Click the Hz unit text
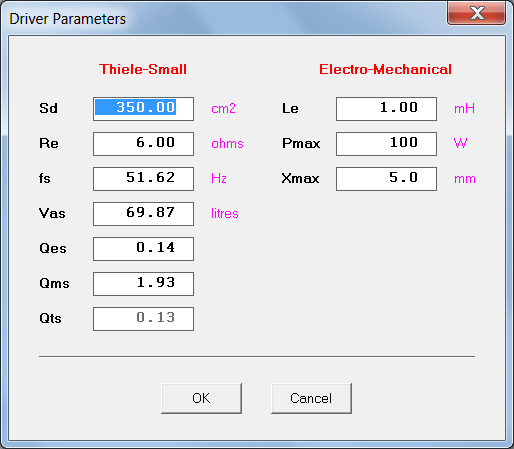The height and width of the screenshot is (449, 514). pyautogui.click(x=219, y=178)
